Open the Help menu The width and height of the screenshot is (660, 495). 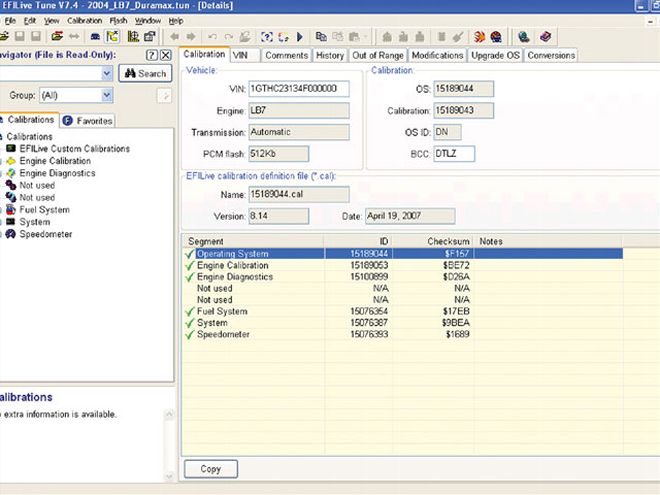pyautogui.click(x=176, y=21)
